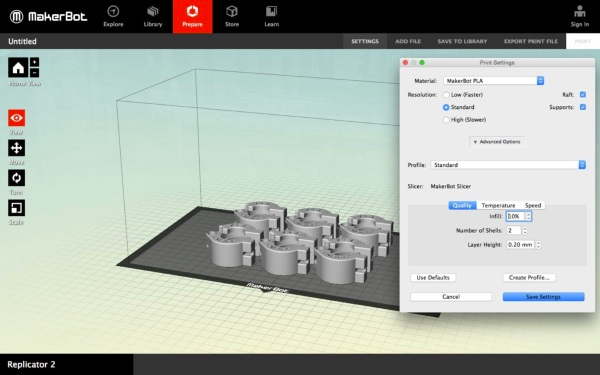Image resolution: width=600 pixels, height=375 pixels.
Task: Click the Save Settings button
Action: [x=543, y=297]
